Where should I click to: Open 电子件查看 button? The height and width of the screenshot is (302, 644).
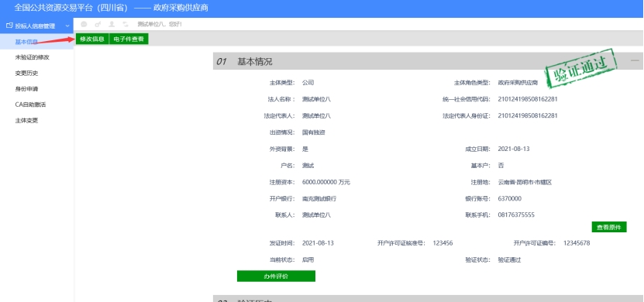click(x=129, y=39)
